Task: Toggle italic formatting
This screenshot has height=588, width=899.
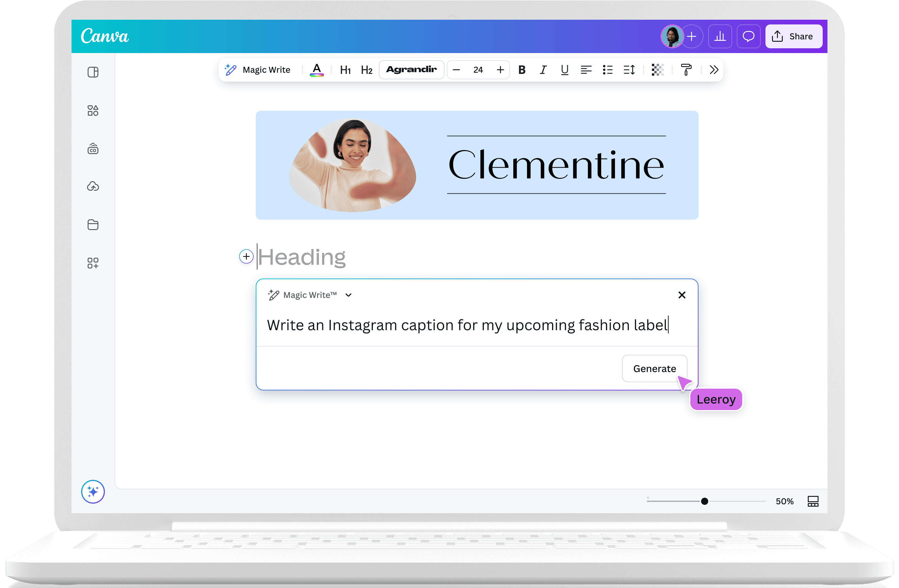Action: point(543,70)
